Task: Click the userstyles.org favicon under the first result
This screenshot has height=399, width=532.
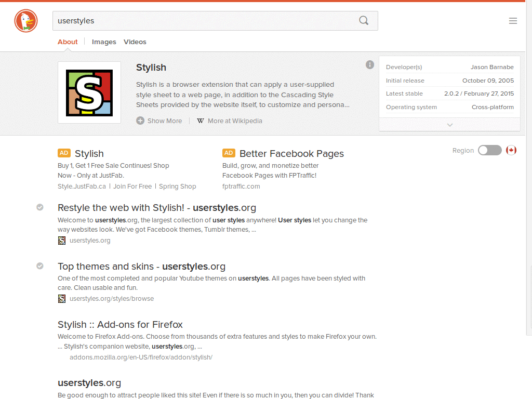Action: point(62,241)
